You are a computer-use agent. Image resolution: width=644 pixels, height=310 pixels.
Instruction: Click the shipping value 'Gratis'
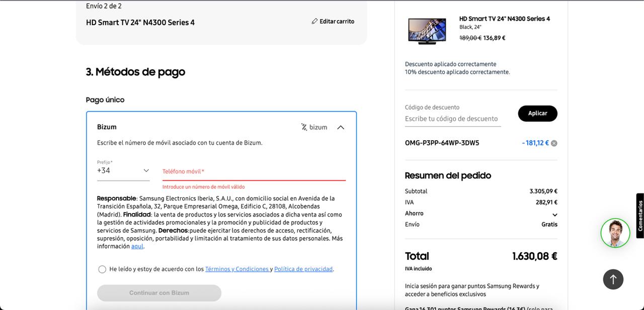coord(549,225)
